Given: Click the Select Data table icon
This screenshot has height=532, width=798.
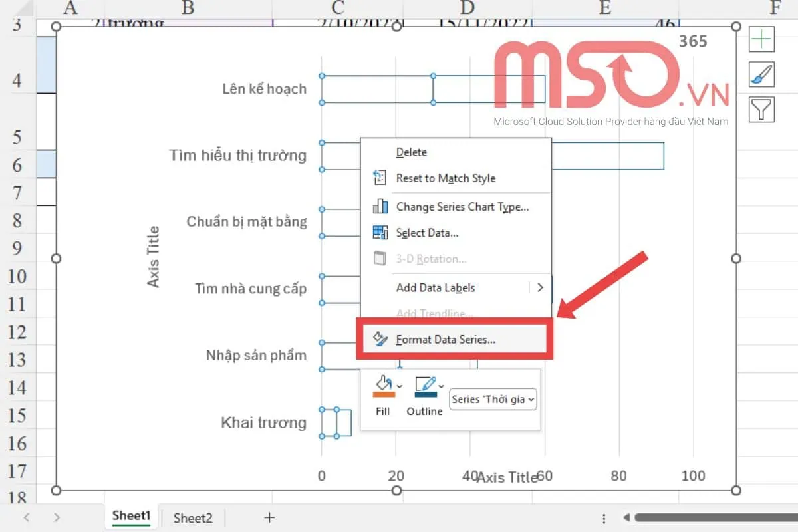Looking at the screenshot, I should point(380,233).
